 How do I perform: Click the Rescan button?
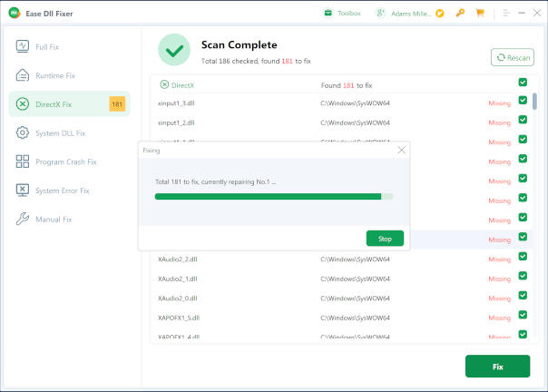[512, 57]
